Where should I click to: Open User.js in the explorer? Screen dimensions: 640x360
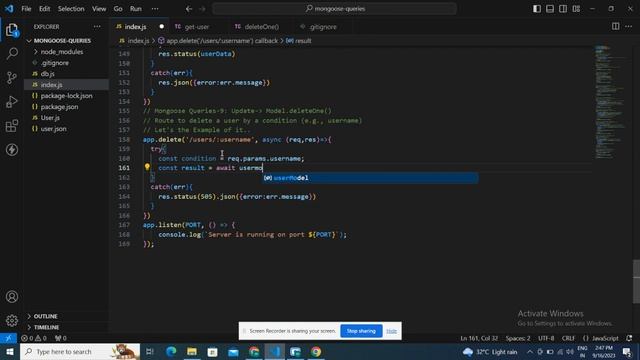pos(50,118)
